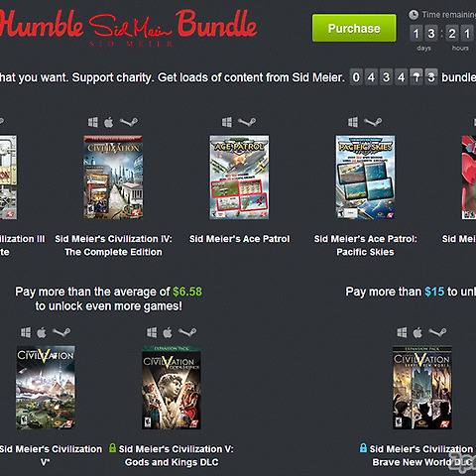Click Apple icon above Gods and Kings cover
This screenshot has width=476, height=476.
(168, 332)
